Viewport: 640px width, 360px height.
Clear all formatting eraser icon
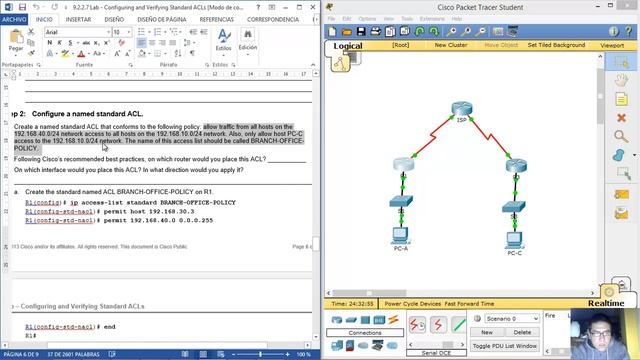click(121, 42)
